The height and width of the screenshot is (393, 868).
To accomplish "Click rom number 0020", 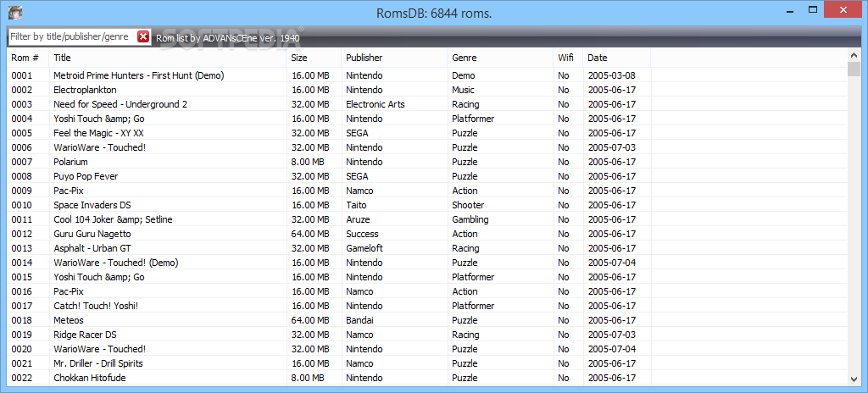I will [x=21, y=349].
